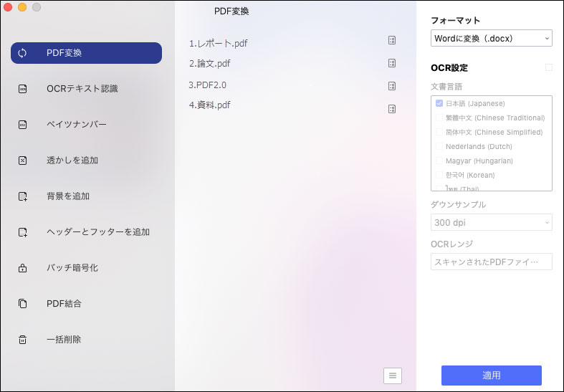564x392 pixels.
Task: Select file 1.レポート.pdf in list
Action: tap(219, 44)
